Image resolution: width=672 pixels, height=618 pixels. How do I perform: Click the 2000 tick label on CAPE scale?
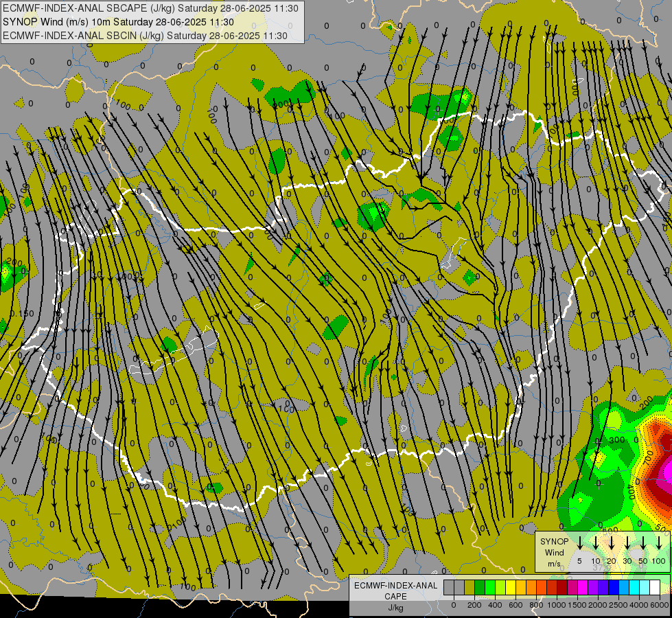598,605
